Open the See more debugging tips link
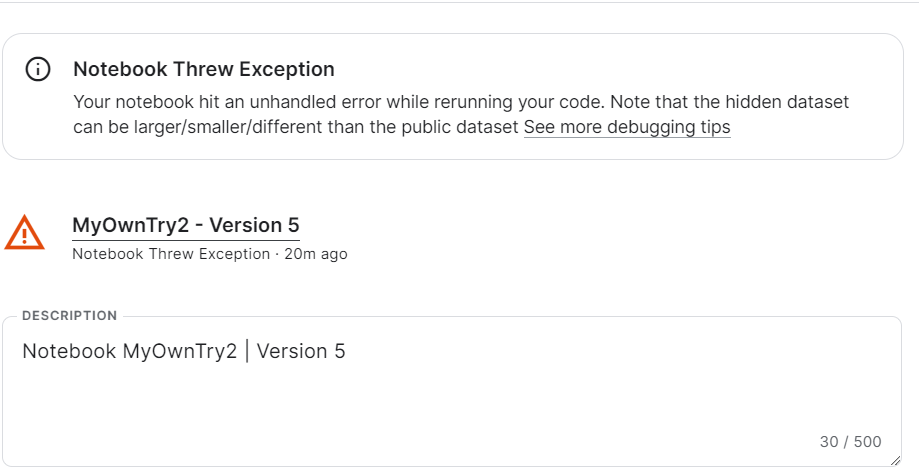Viewport: 919px width, 472px height. click(627, 128)
